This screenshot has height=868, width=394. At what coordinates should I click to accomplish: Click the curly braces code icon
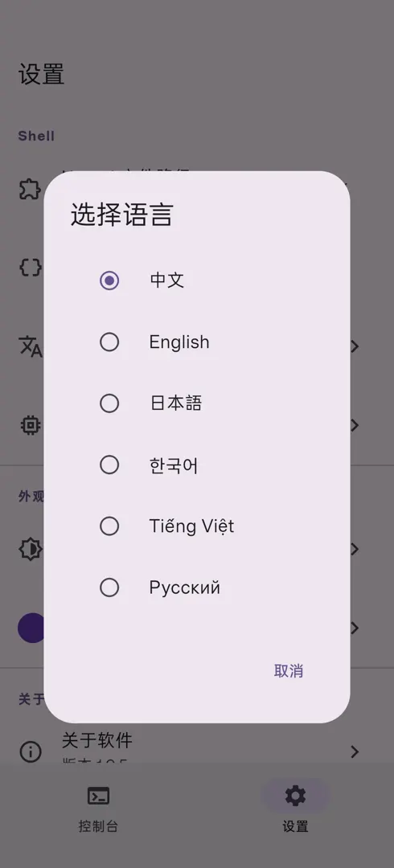[31, 268]
